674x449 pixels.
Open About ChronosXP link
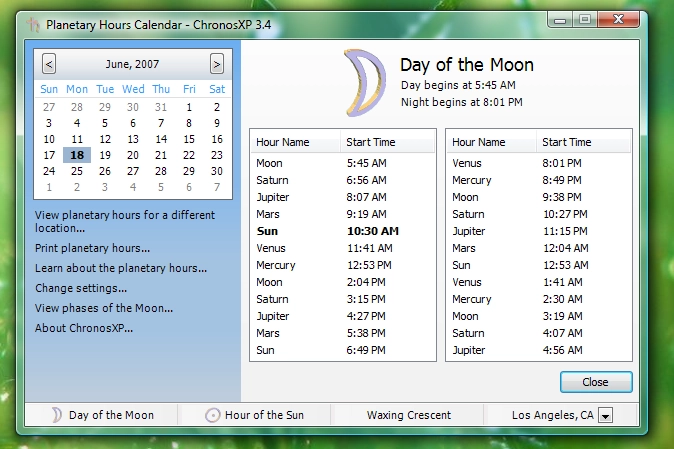[84, 328]
